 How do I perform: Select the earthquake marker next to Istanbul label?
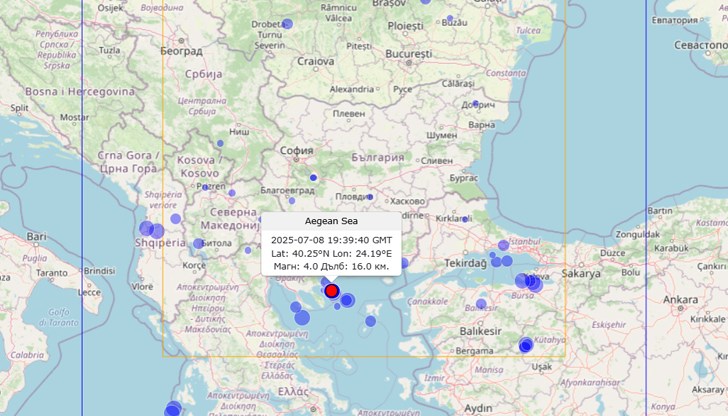click(503, 245)
